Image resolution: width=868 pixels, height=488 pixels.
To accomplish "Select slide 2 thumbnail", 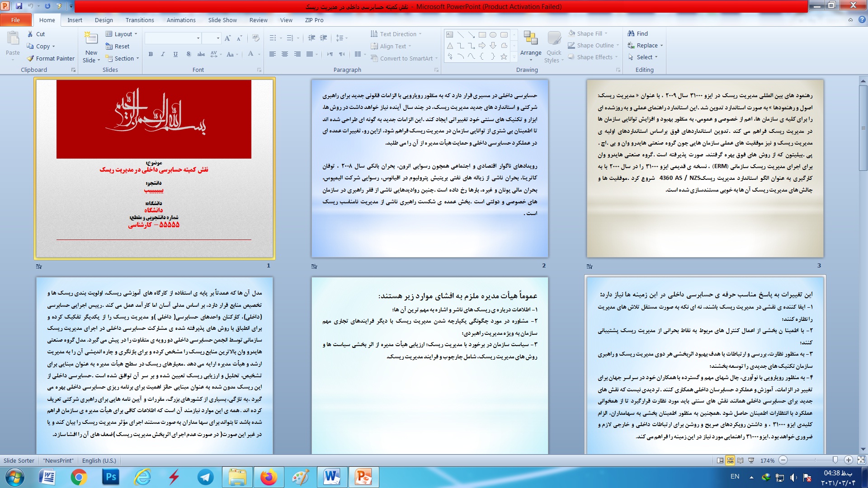I will coord(429,168).
